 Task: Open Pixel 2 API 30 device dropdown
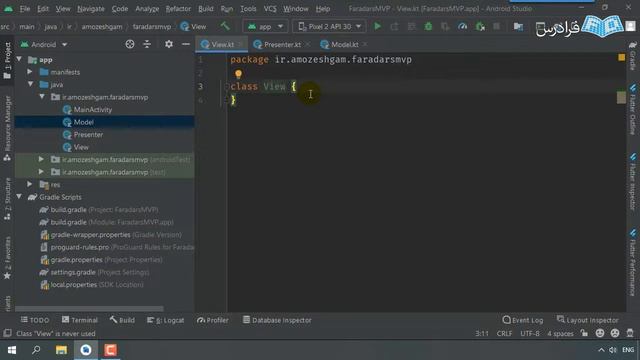pyautogui.click(x=329, y=27)
